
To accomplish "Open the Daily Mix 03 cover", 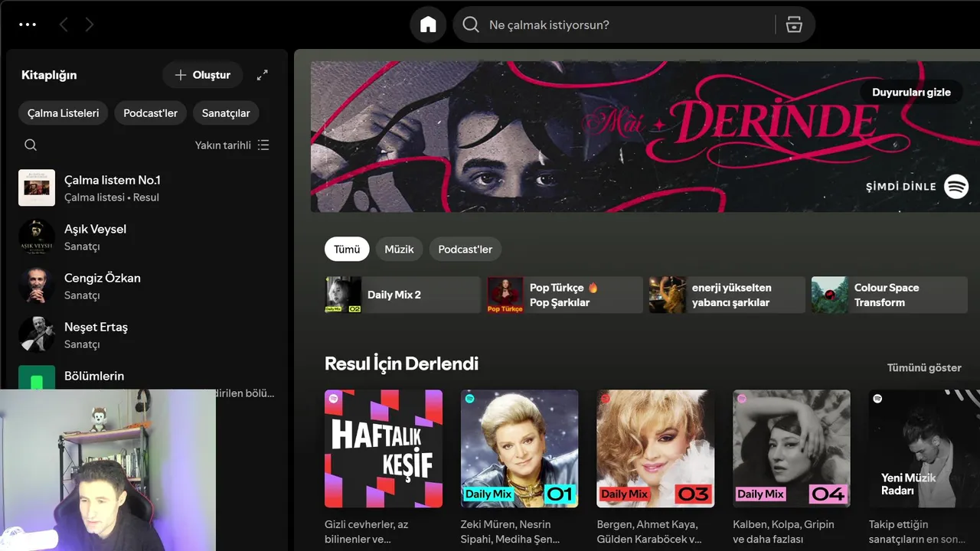I will tap(655, 448).
